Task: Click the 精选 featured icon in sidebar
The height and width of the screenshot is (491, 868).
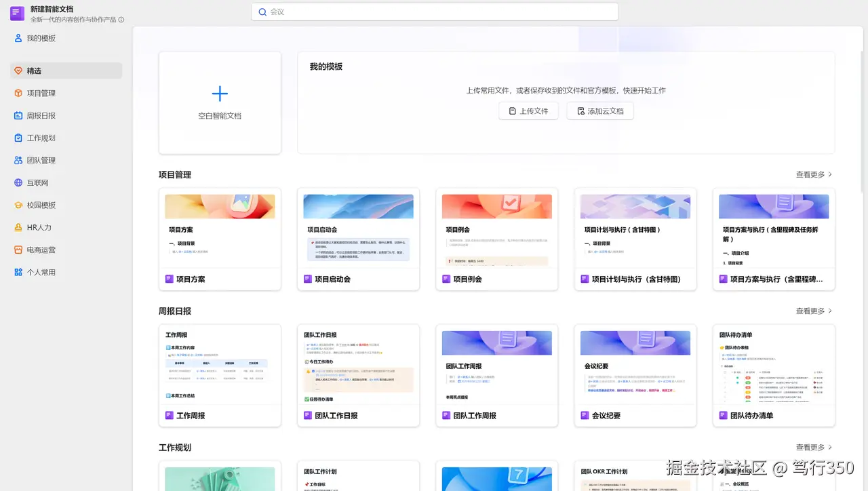Action: click(x=18, y=71)
